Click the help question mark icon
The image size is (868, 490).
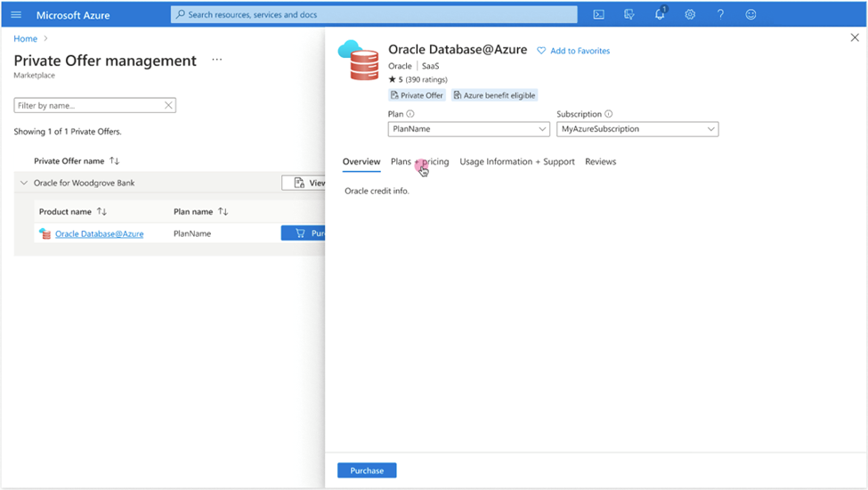click(720, 15)
